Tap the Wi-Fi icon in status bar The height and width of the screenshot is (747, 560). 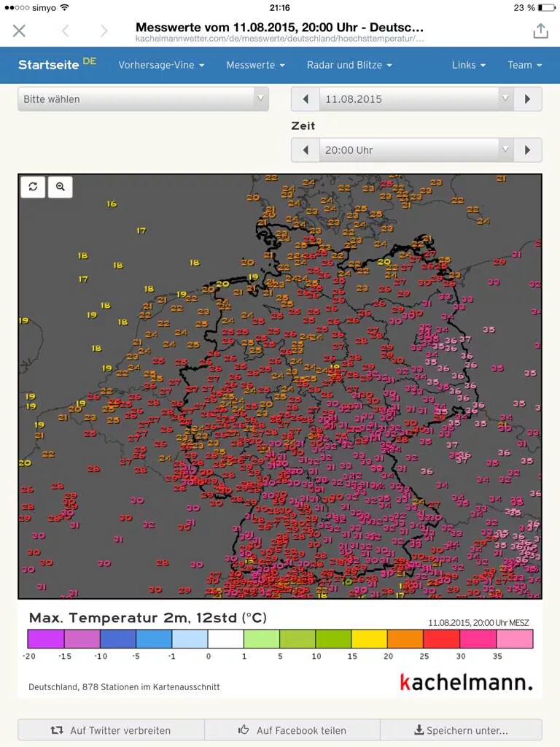tap(65, 7)
